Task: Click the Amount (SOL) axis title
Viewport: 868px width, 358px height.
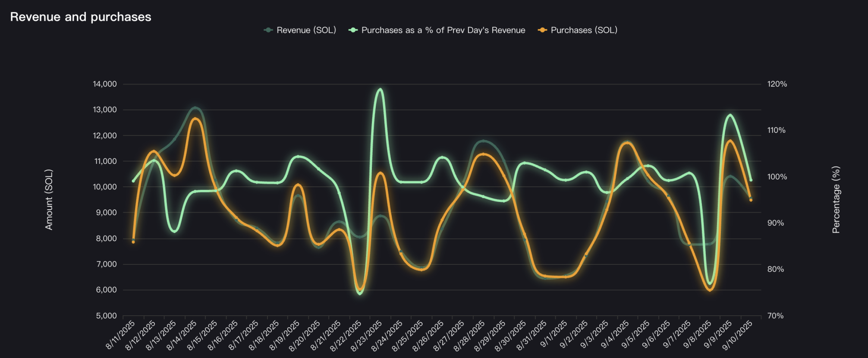Action: click(49, 199)
